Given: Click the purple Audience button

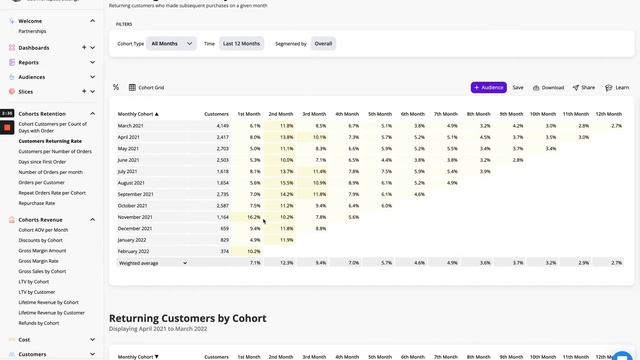Looking at the screenshot, I should click(489, 87).
